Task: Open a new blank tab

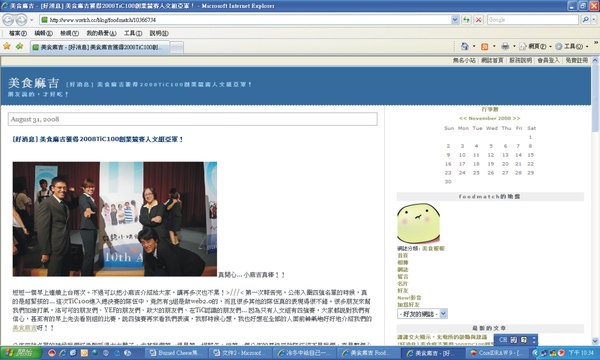Action: click(176, 48)
